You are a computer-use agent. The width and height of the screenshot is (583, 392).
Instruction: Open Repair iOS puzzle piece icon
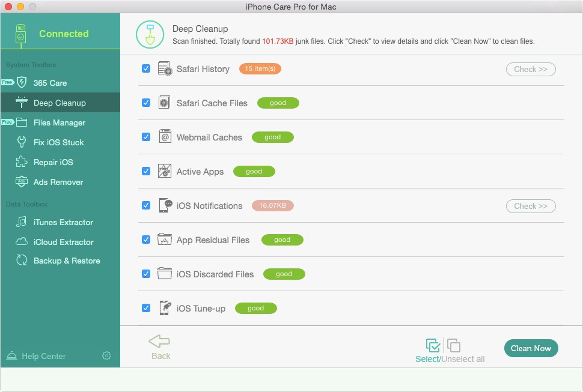[22, 162]
